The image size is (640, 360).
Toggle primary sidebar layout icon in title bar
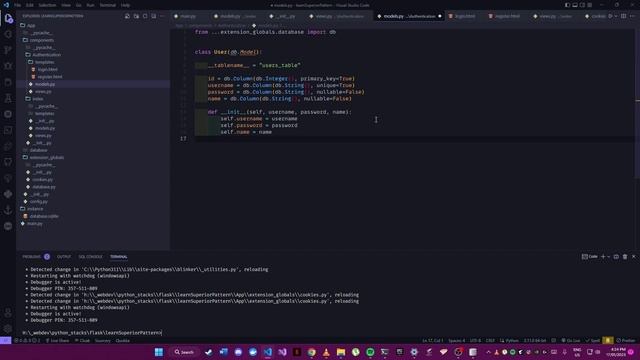[x=567, y=5]
